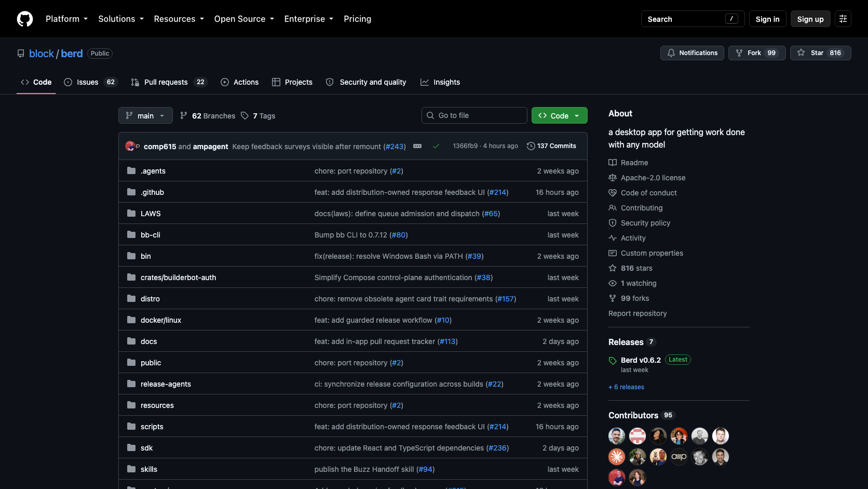Open the Pricing link

[358, 19]
